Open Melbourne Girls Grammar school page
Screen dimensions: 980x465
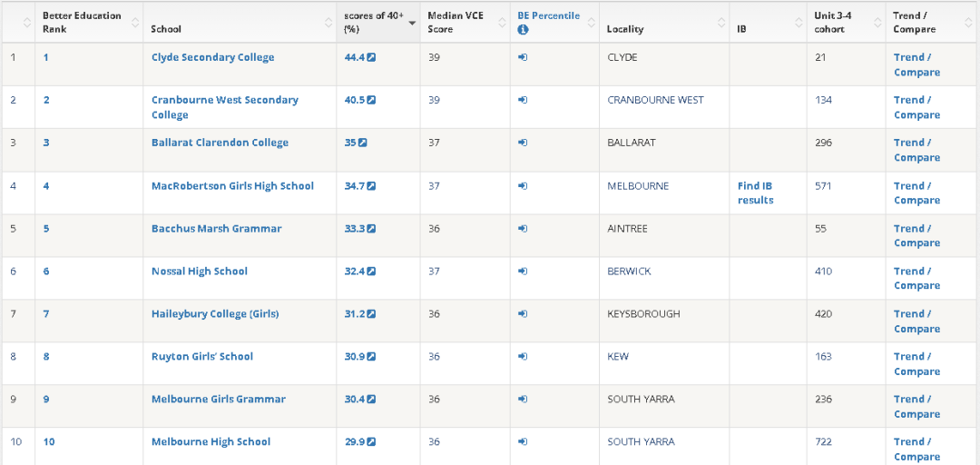tap(218, 400)
